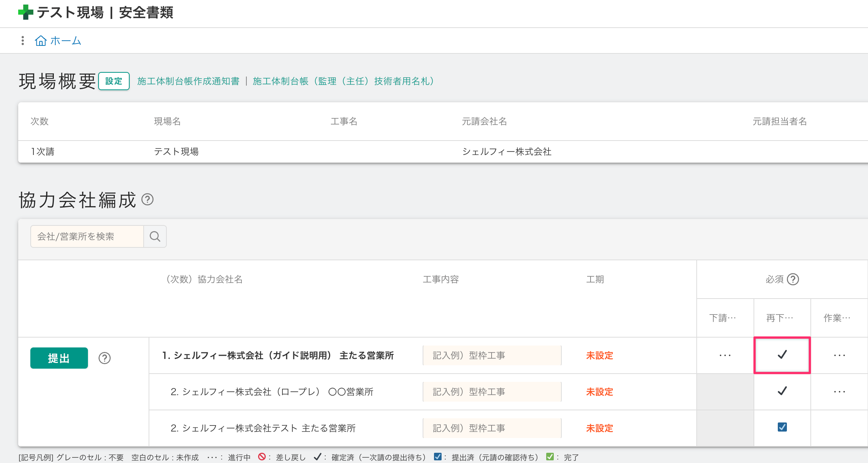The height and width of the screenshot is (463, 868).
Task: Click 未設定 in the 工期 column for row 1
Action: coord(600,355)
